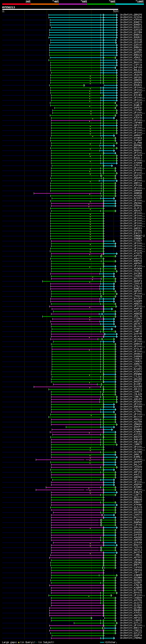Select hit label UniRef100_C9VBJ7
Image resolution: width=146 pixels, height=644 pixels.
pyautogui.click(x=131, y=359)
